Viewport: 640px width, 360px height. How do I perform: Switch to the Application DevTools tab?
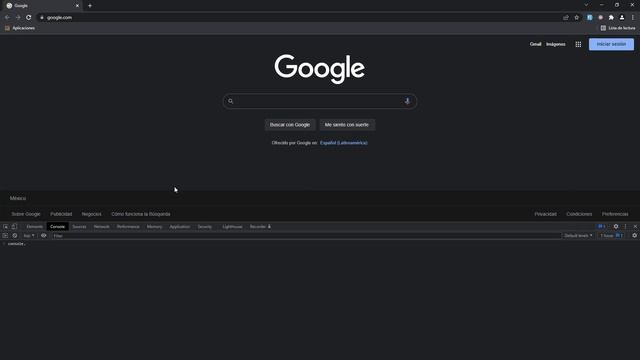click(180, 227)
